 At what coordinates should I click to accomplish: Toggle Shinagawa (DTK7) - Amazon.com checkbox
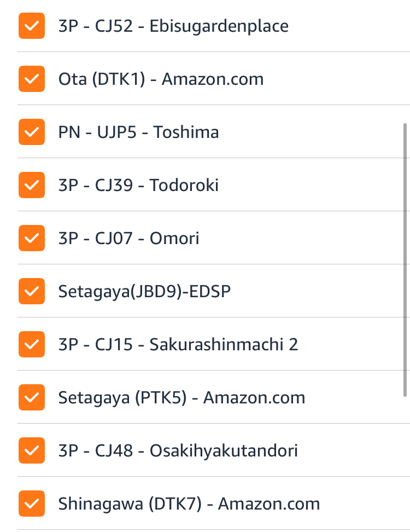pyautogui.click(x=31, y=504)
